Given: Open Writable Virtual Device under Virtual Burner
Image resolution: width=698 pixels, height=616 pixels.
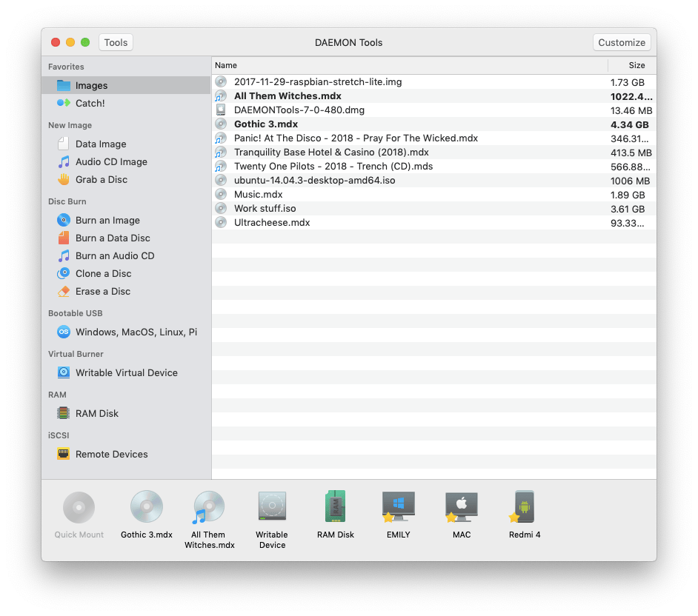Looking at the screenshot, I should [x=127, y=372].
